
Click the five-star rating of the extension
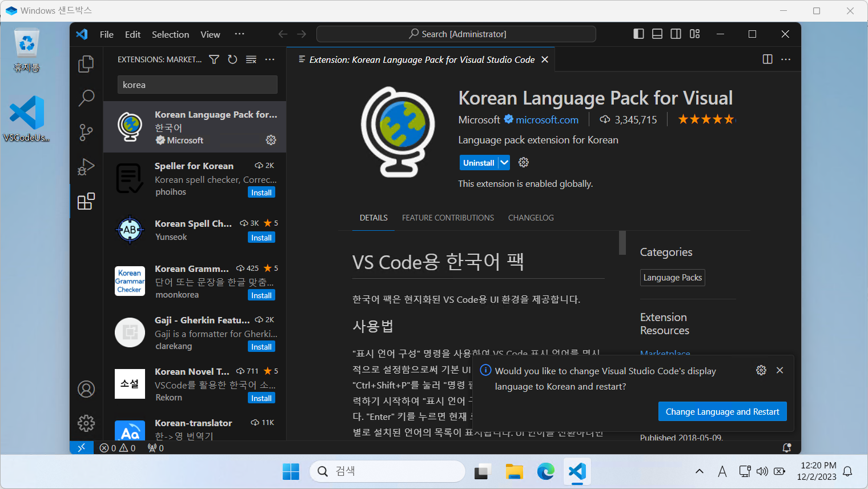(706, 119)
